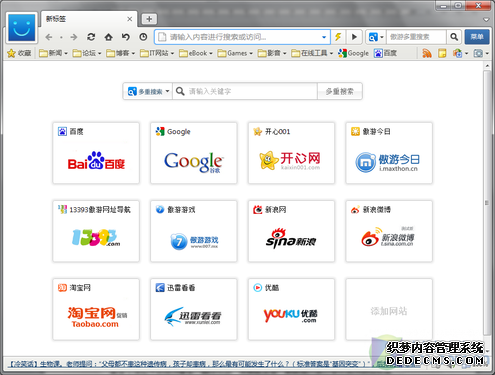Open the history clock icon
This screenshot has width=495, height=375.
(143, 37)
